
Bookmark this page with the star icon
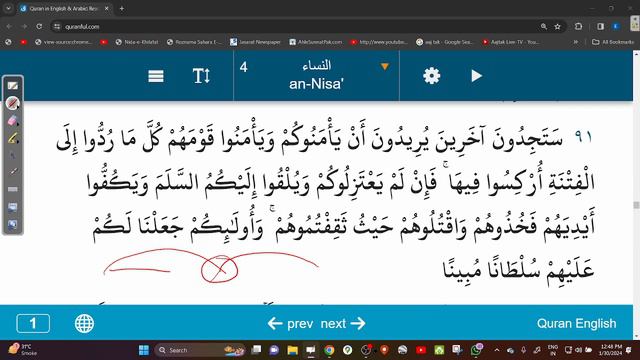(x=557, y=27)
